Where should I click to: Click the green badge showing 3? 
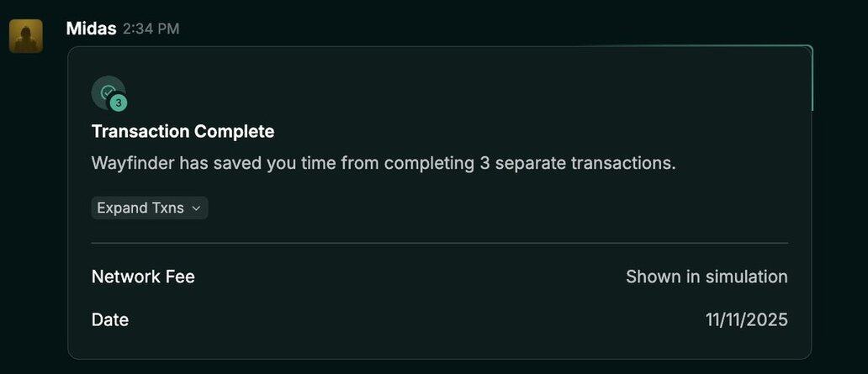point(119,103)
